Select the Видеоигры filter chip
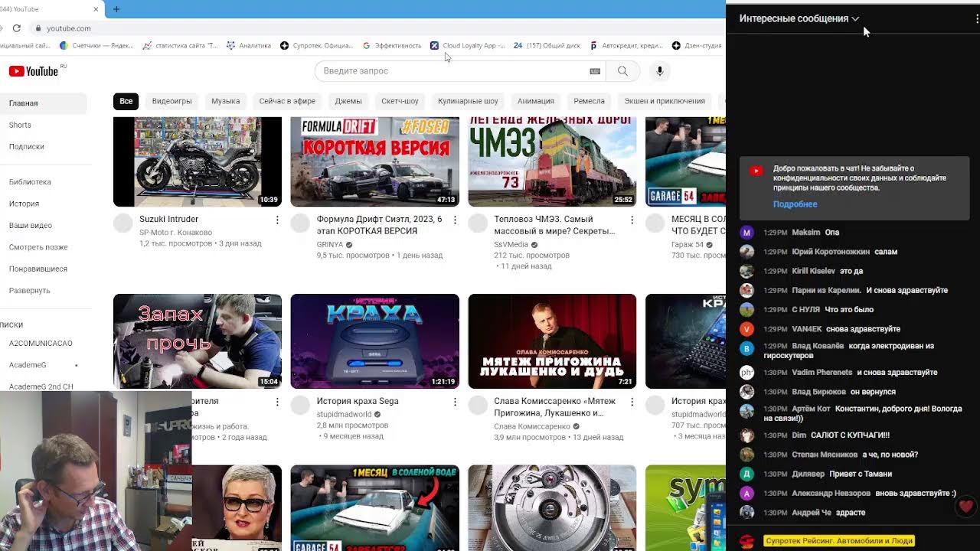This screenshot has height=551, width=980. (172, 101)
